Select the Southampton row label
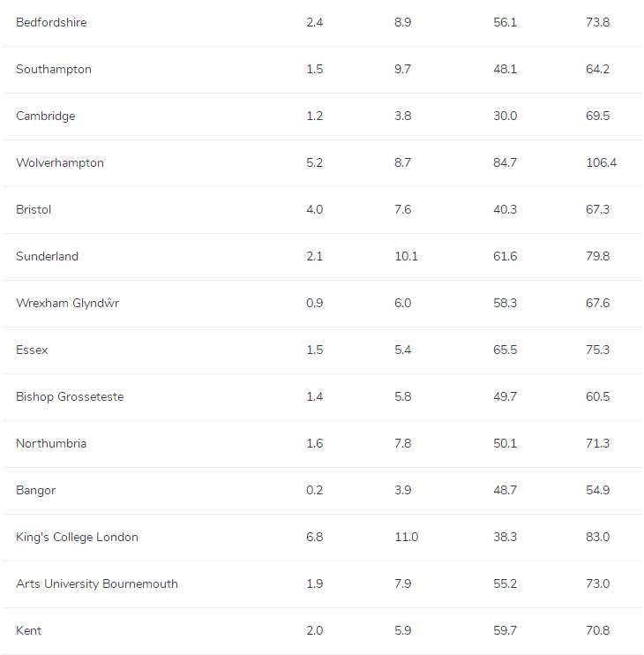Viewport: 644px width, 655px height. (x=54, y=69)
